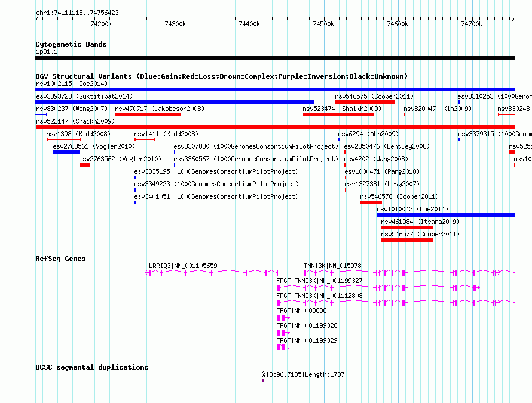Click esv3335195 1000Genomes variant label
The height and width of the screenshot is (403, 532).
pyautogui.click(x=216, y=171)
